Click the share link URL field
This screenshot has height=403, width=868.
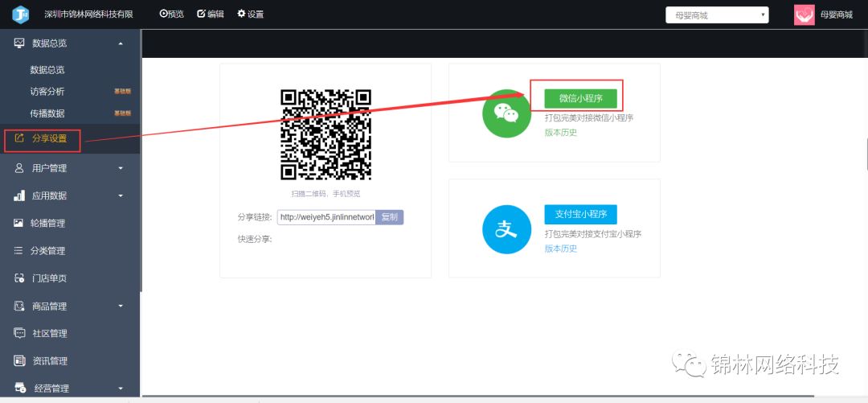[x=326, y=217]
